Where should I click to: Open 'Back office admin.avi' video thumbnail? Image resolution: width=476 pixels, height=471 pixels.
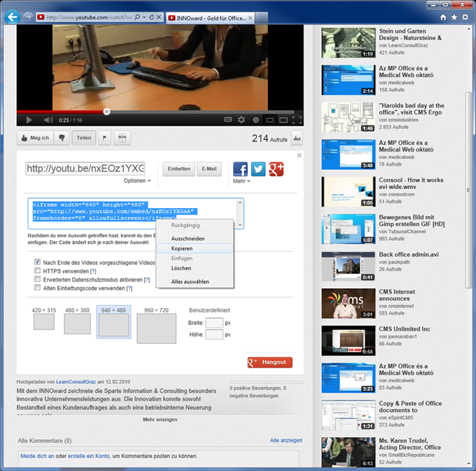coord(348,266)
